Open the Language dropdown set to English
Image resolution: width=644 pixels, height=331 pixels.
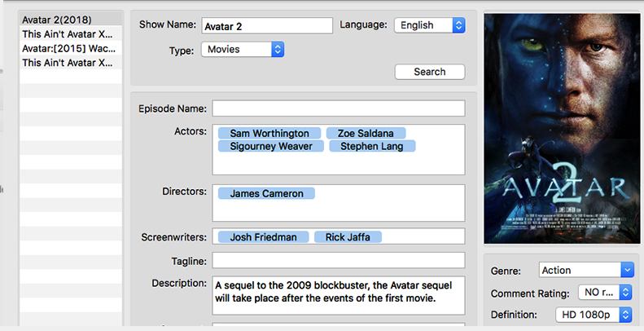coord(429,25)
